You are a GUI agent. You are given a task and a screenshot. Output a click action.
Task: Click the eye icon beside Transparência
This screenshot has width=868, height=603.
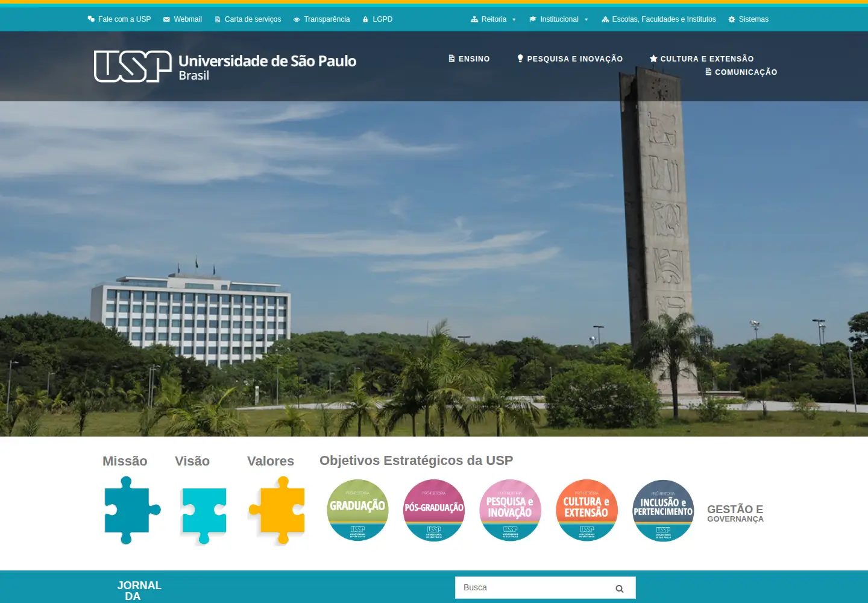(x=297, y=19)
